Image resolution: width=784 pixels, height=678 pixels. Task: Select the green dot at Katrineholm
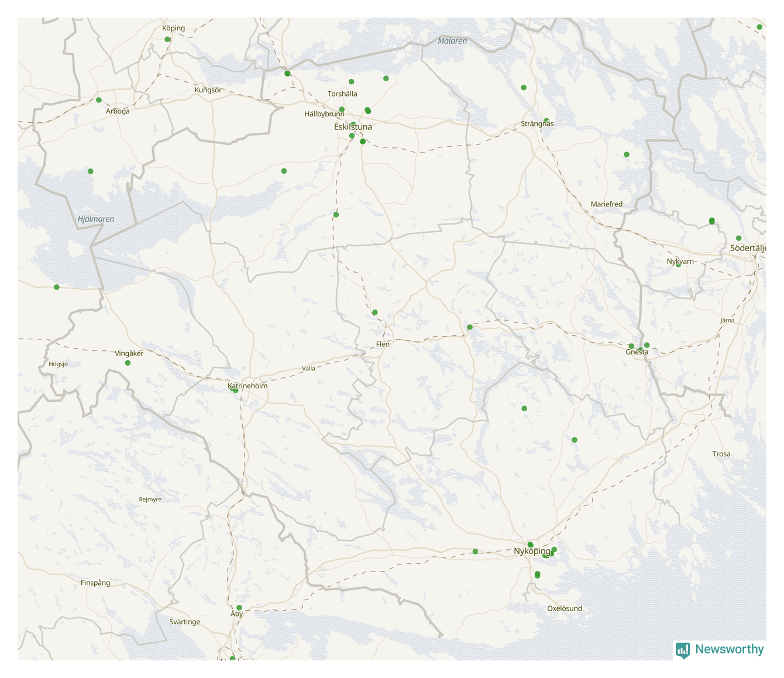point(235,390)
